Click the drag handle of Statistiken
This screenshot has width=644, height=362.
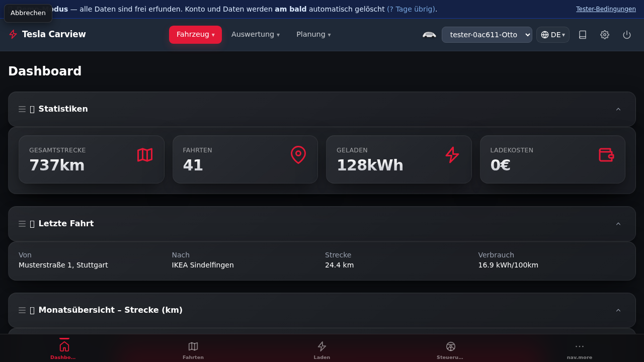22,109
